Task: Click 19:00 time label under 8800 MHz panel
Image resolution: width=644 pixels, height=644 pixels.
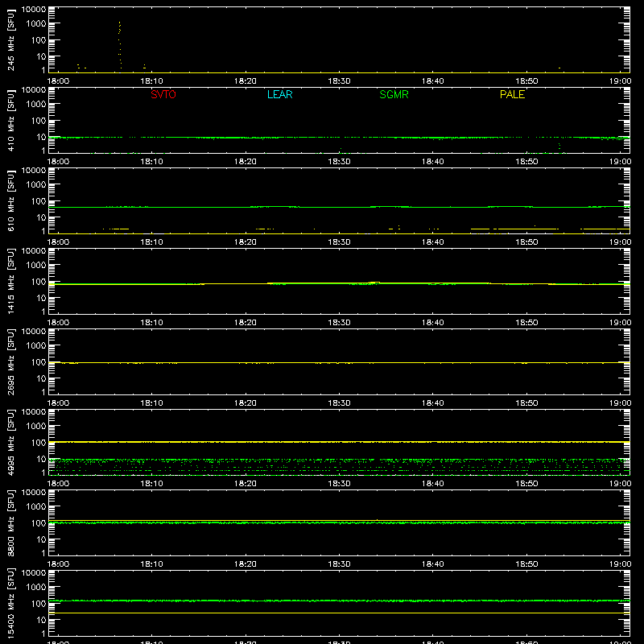Action: 620,564
